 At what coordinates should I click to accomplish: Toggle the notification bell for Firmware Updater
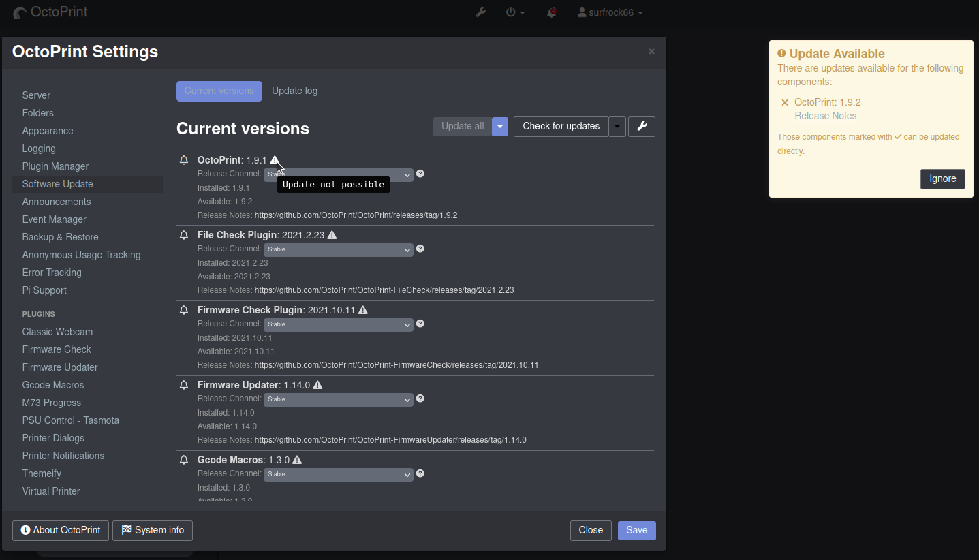tap(183, 384)
